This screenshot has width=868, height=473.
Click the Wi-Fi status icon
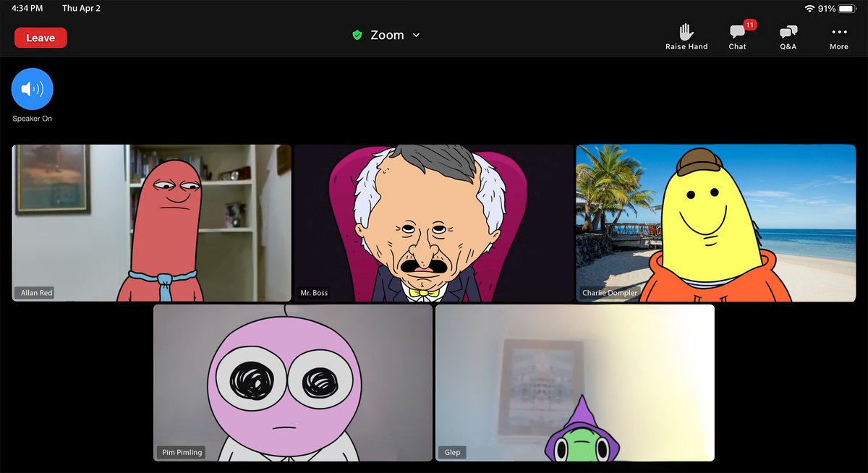(x=809, y=9)
